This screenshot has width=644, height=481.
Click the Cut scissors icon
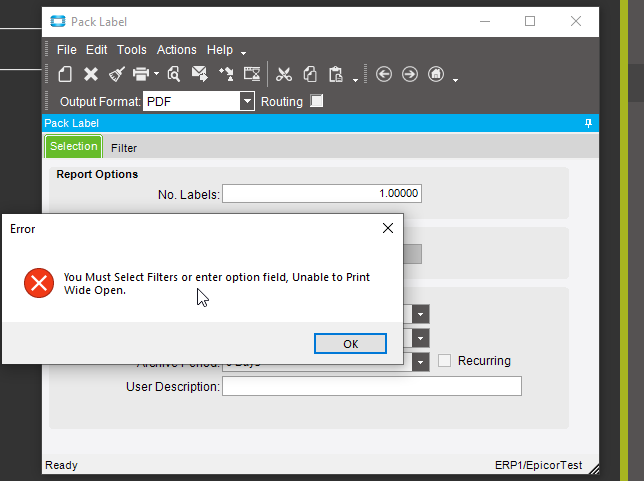[x=284, y=74]
